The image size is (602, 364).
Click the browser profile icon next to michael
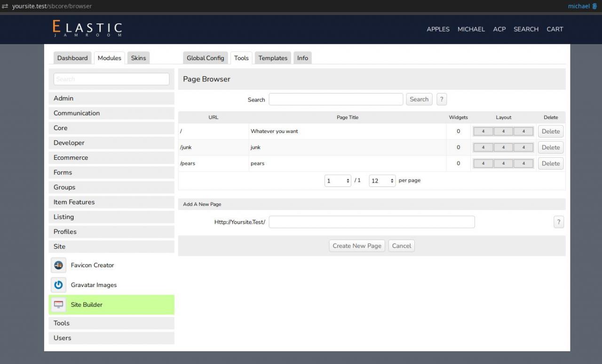pyautogui.click(x=594, y=6)
